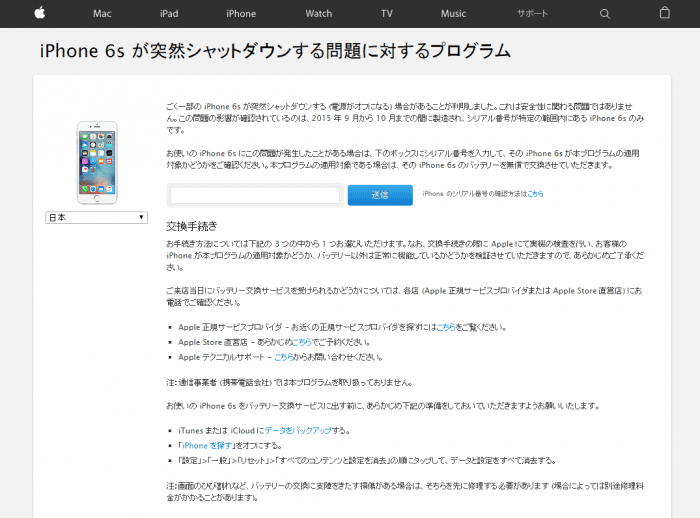Open the Mac menu item
The height and width of the screenshot is (518, 700).
tap(102, 14)
